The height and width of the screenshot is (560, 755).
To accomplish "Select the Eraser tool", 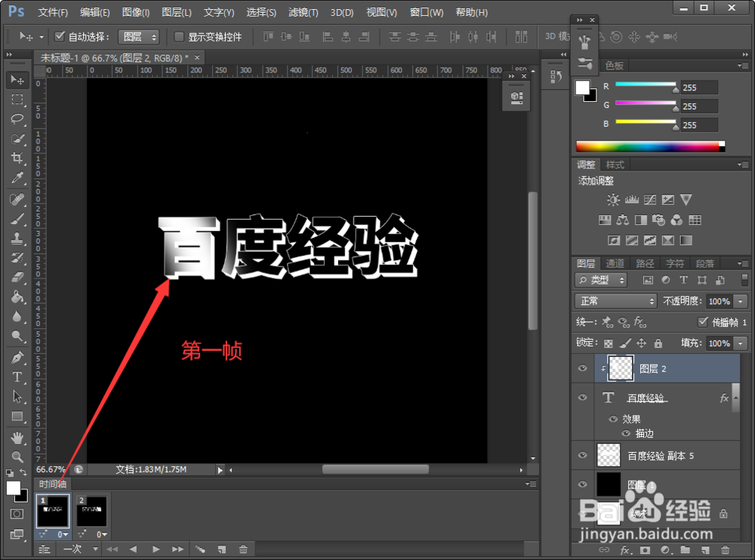I will [x=17, y=277].
